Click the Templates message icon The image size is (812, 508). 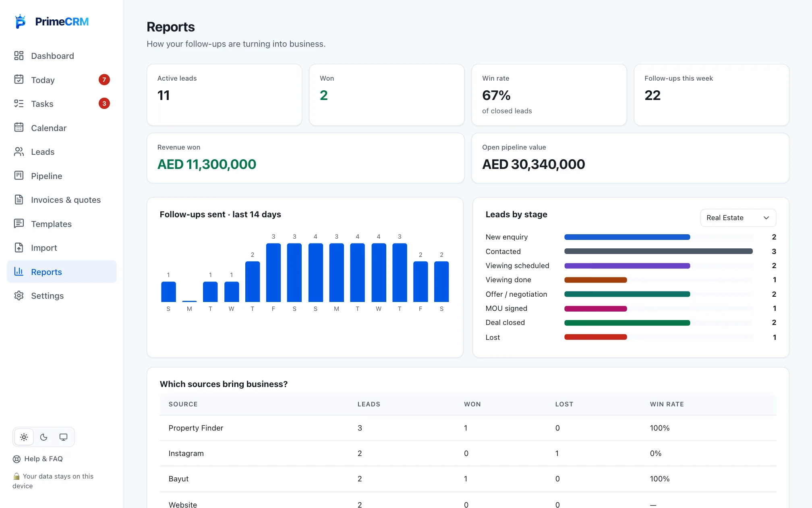point(19,223)
